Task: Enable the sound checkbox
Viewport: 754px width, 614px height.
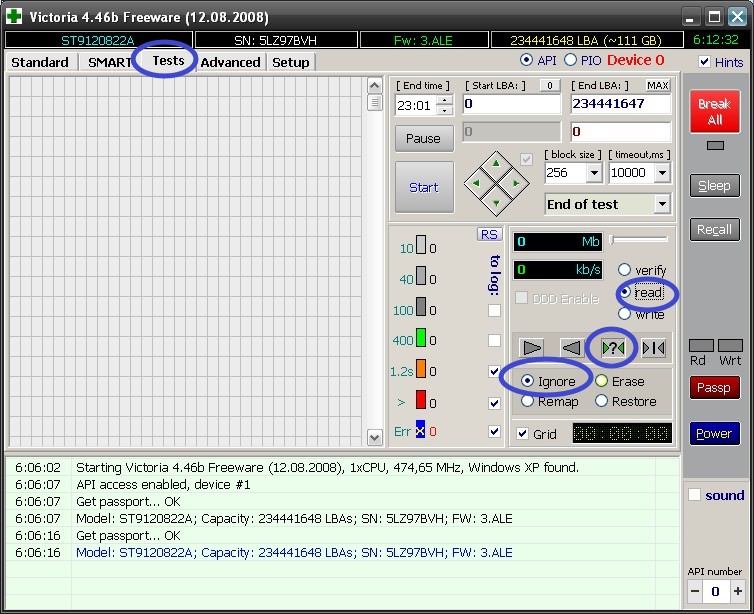Action: [x=695, y=495]
